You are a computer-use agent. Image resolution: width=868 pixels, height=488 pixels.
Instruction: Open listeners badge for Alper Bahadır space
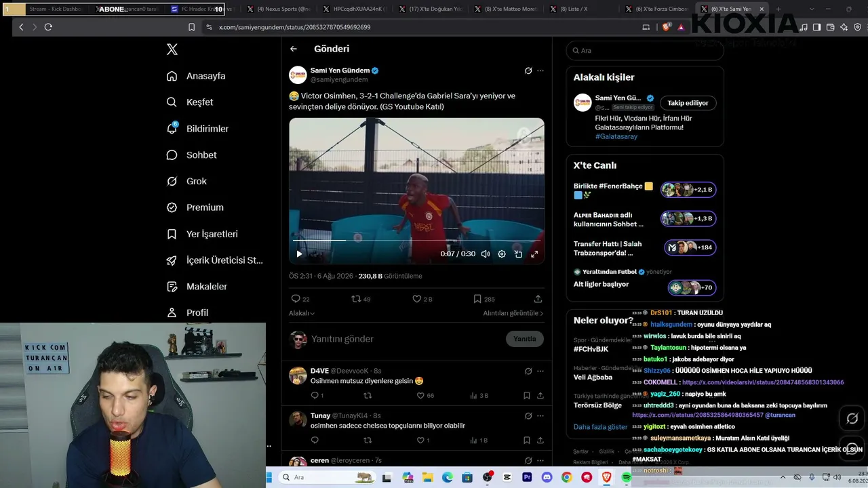tap(688, 219)
